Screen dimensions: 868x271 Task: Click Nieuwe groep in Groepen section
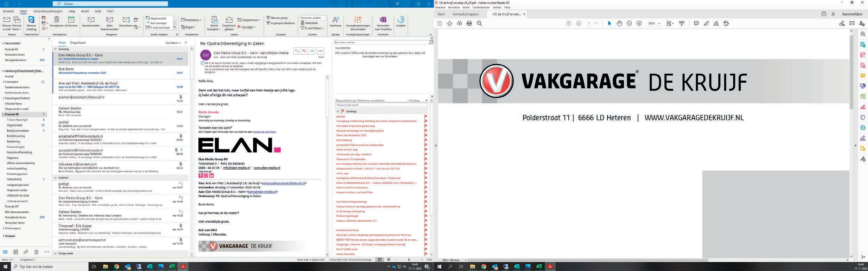click(277, 18)
